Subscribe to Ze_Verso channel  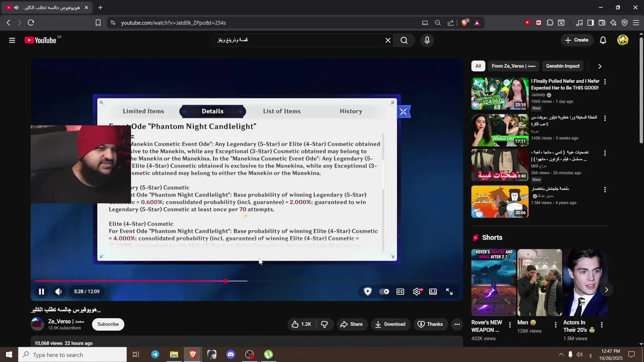click(108, 324)
